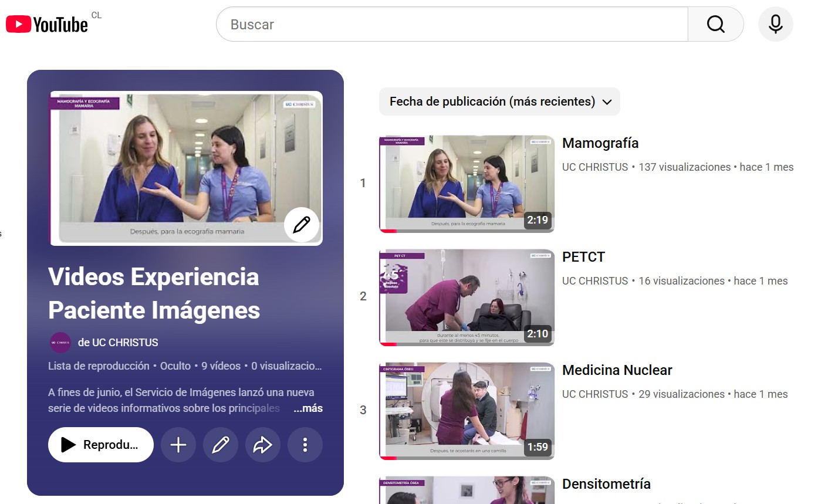
Task: Visit UC CHRISTUS channel under PETCT
Action: [x=595, y=281]
